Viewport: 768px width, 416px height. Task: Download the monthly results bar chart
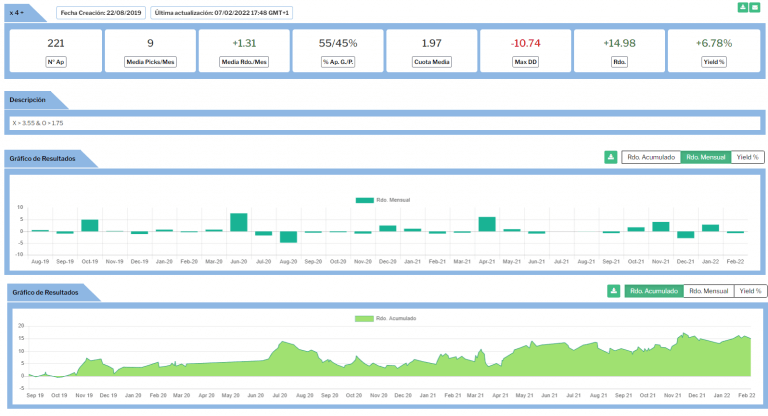click(x=610, y=157)
